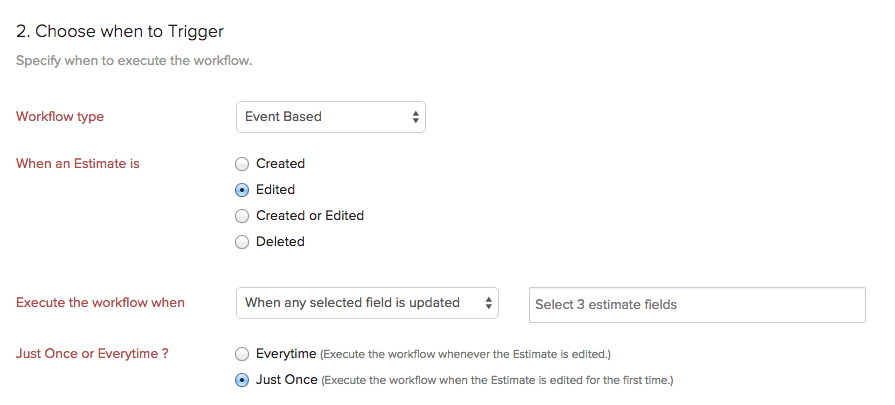Click the 'Created or Edited' label text

(x=310, y=216)
